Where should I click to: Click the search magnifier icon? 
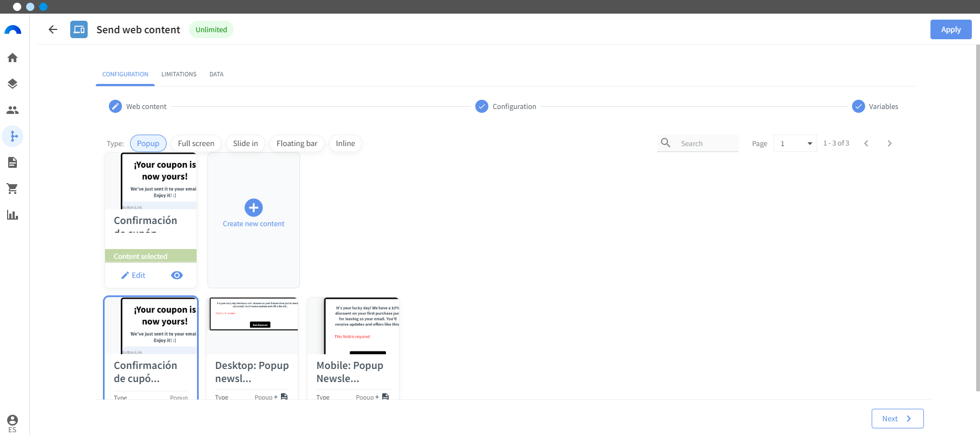click(x=665, y=143)
